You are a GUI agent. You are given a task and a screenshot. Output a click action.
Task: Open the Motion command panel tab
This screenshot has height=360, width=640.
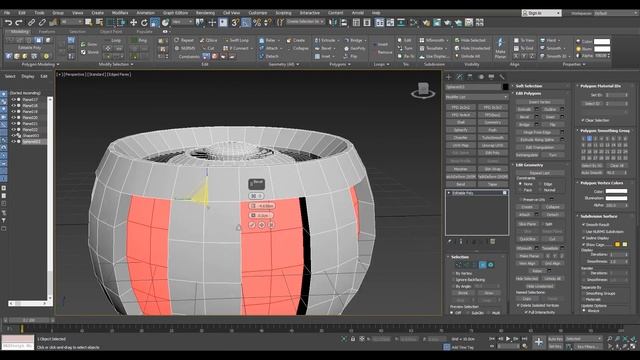[481, 77]
